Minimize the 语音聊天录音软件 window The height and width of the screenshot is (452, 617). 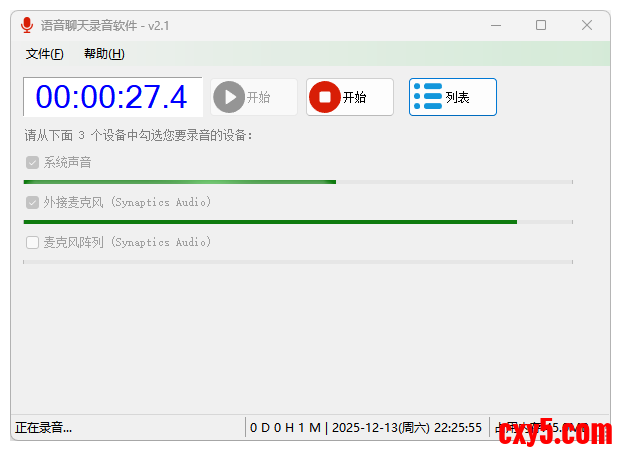496,26
